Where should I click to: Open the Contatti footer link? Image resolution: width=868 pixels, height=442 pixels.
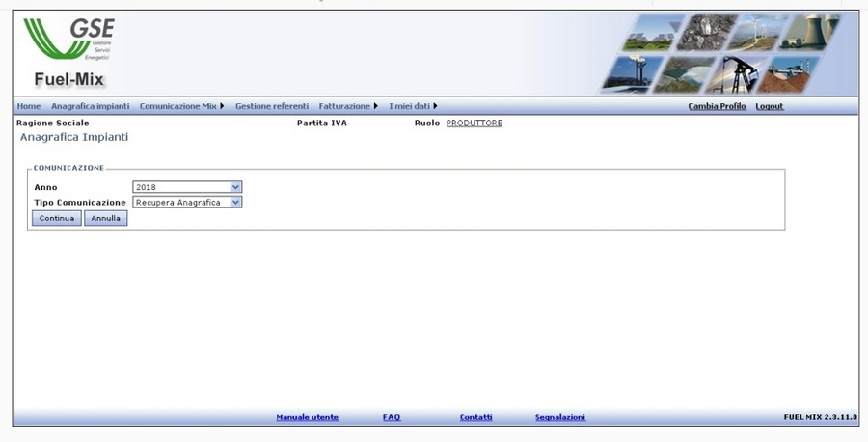click(x=476, y=417)
